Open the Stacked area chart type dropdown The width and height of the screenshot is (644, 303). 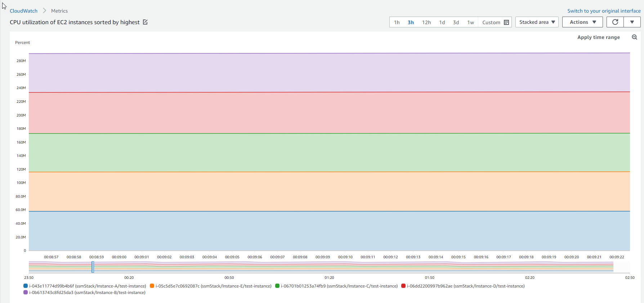537,22
